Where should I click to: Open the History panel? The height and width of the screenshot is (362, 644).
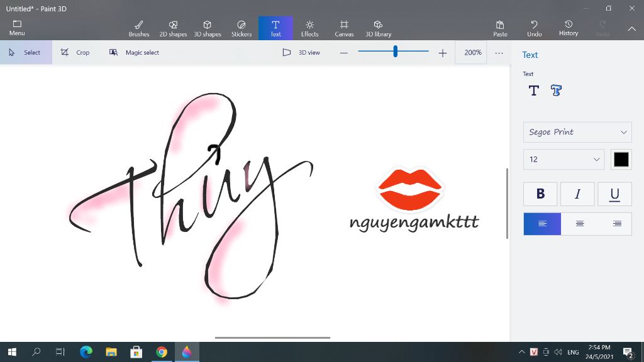coord(569,28)
